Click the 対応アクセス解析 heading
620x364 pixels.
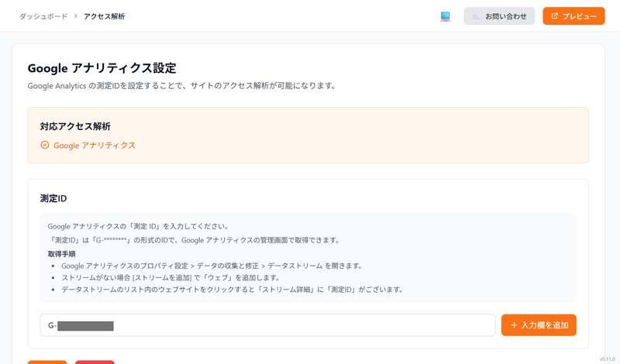click(x=75, y=126)
